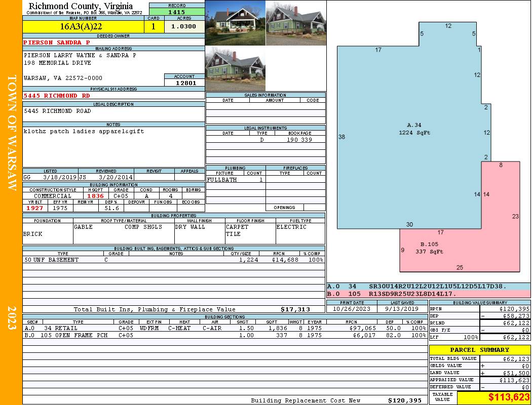532x405 pixels.
Task: Click the deeded owner PIERSON SANDRA P
Action: click(x=57, y=43)
